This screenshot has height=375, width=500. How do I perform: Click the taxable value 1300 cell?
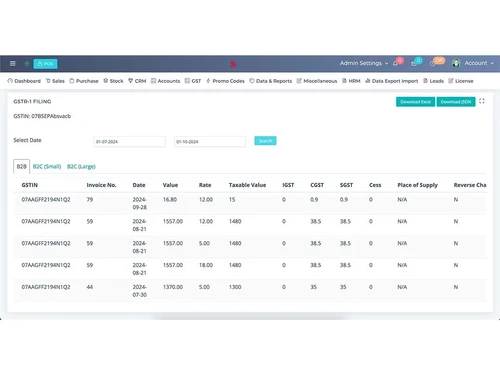235,287
